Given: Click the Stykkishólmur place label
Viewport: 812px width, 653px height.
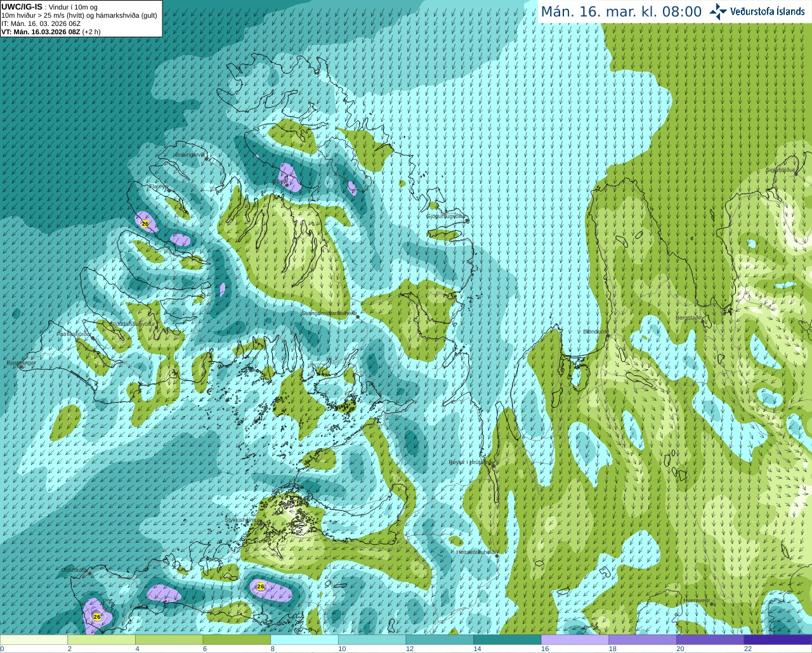Looking at the screenshot, I should 243,520.
